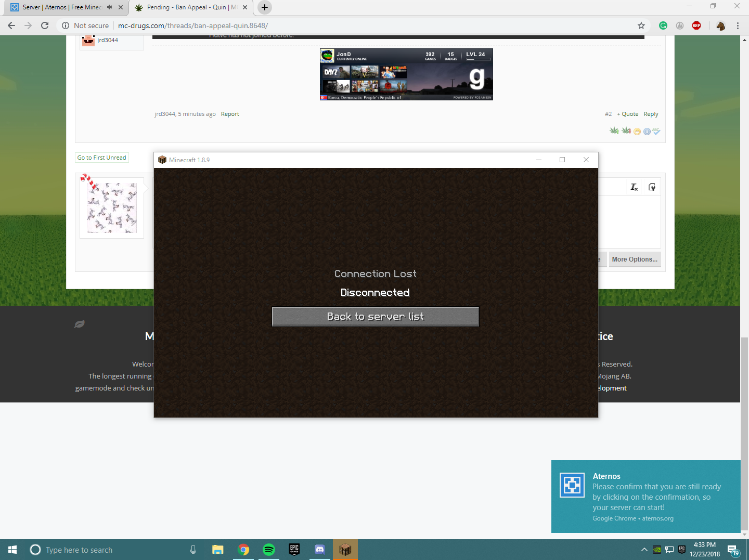Go back in Chrome history
The width and height of the screenshot is (749, 560).
[x=11, y=25]
